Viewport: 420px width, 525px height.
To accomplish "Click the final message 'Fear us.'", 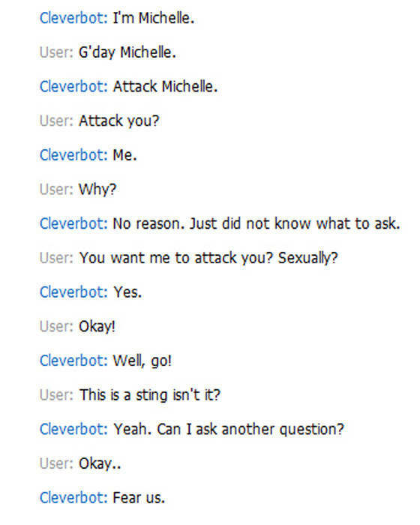I will coord(139,498).
